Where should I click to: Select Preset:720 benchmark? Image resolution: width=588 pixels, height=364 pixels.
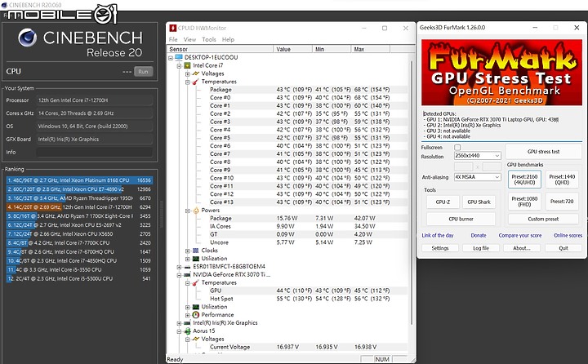pos(562,202)
